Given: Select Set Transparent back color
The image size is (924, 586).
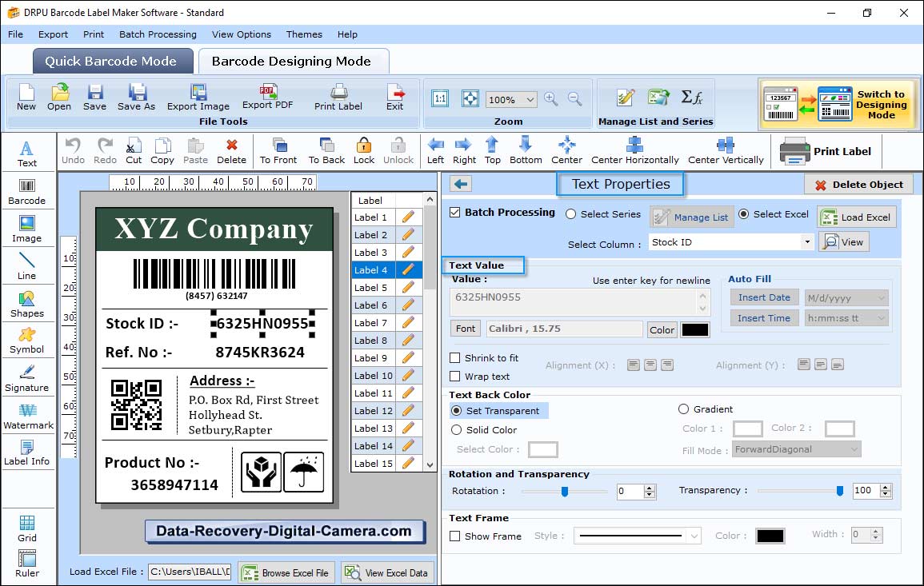Looking at the screenshot, I should [x=456, y=410].
